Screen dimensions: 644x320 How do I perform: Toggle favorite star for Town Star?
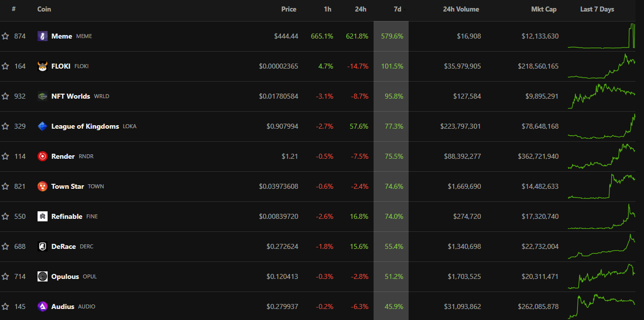click(x=5, y=186)
